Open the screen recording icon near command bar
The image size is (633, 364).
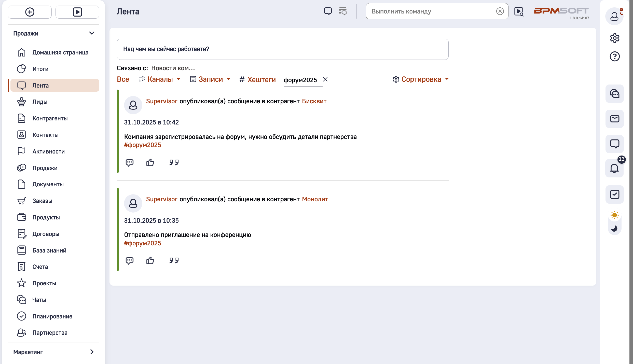(x=519, y=11)
